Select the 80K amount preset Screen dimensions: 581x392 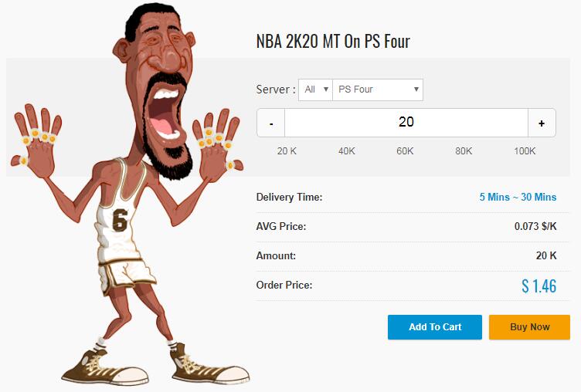click(464, 151)
